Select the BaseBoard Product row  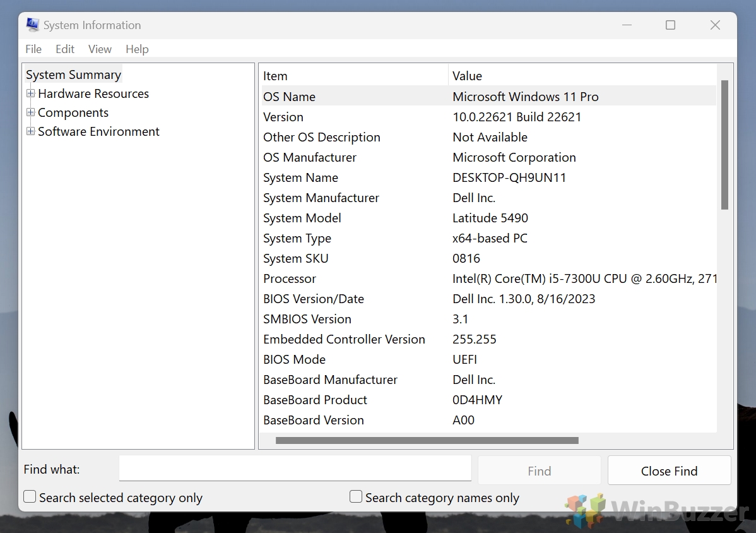coord(489,400)
